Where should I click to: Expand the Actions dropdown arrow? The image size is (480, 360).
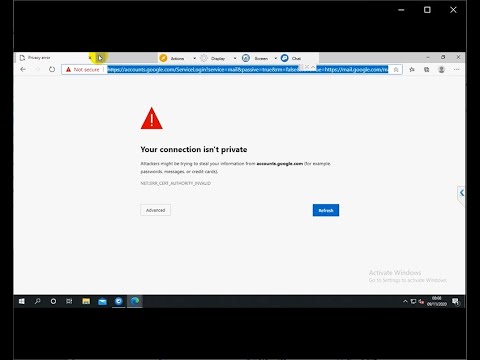click(194, 58)
